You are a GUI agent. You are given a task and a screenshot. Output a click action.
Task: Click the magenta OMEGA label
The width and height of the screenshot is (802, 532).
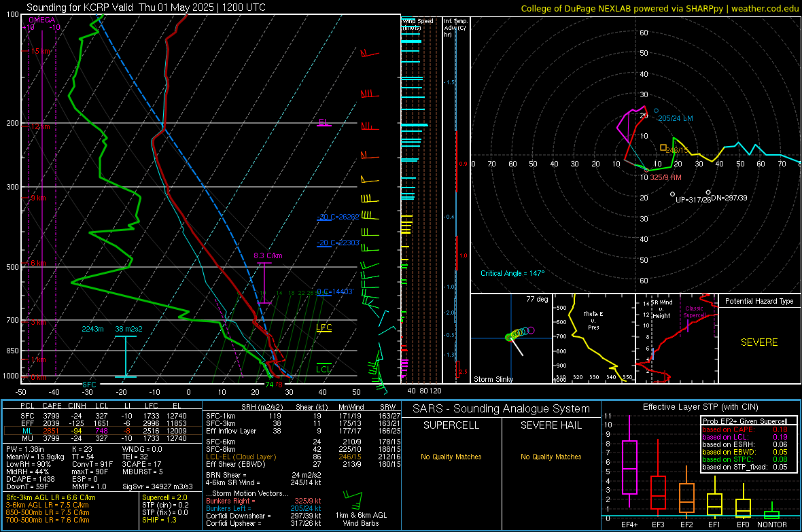tap(41, 20)
